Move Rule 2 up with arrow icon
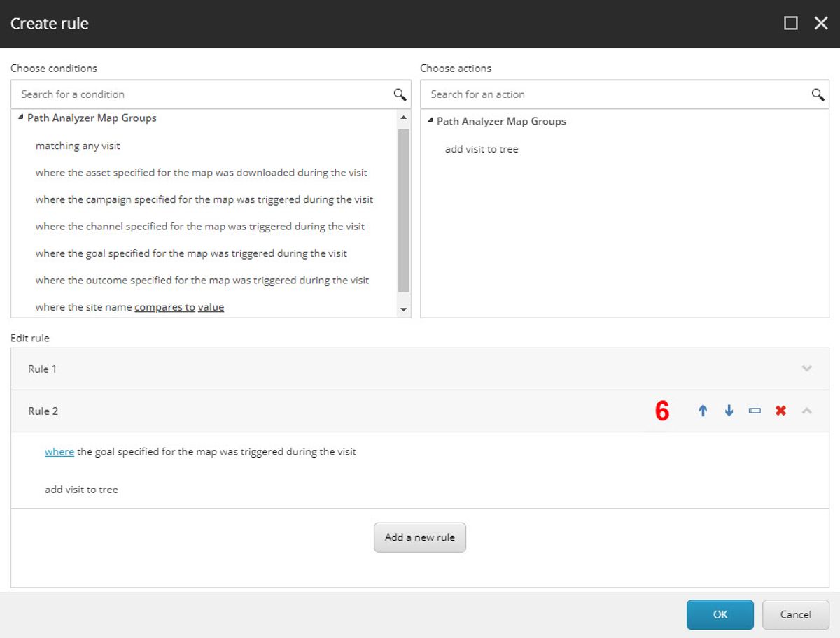840x638 pixels. (703, 411)
